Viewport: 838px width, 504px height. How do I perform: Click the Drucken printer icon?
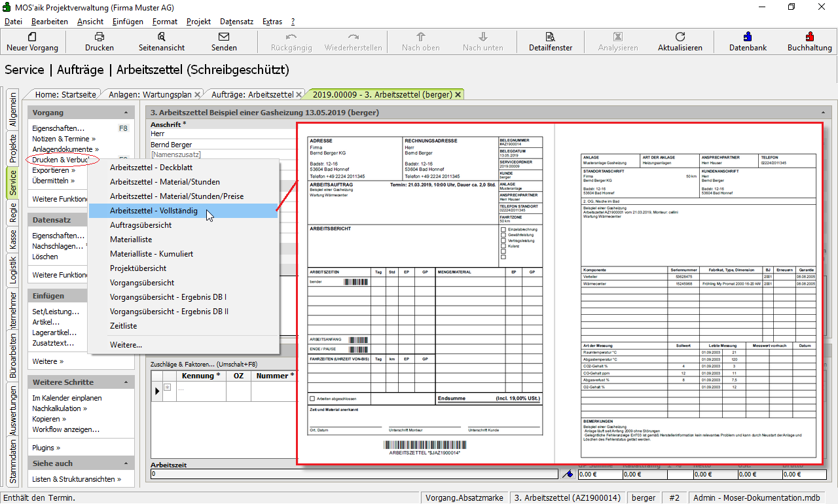[x=99, y=37]
